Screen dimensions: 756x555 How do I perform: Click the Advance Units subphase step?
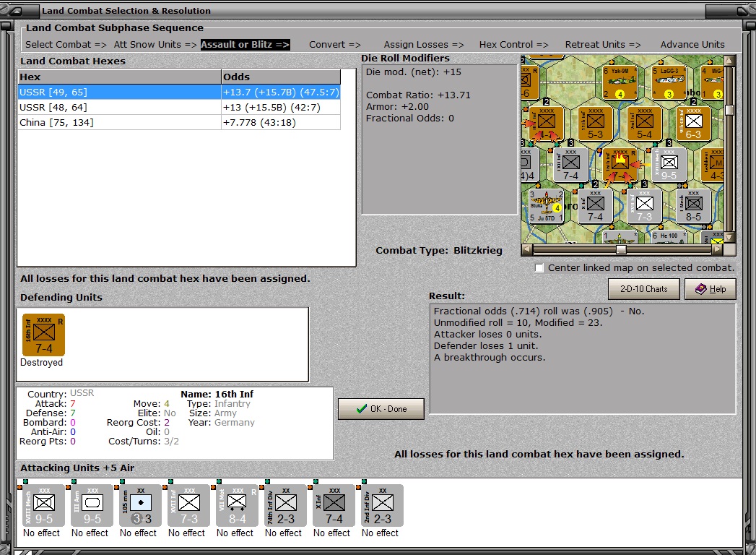[x=692, y=44]
